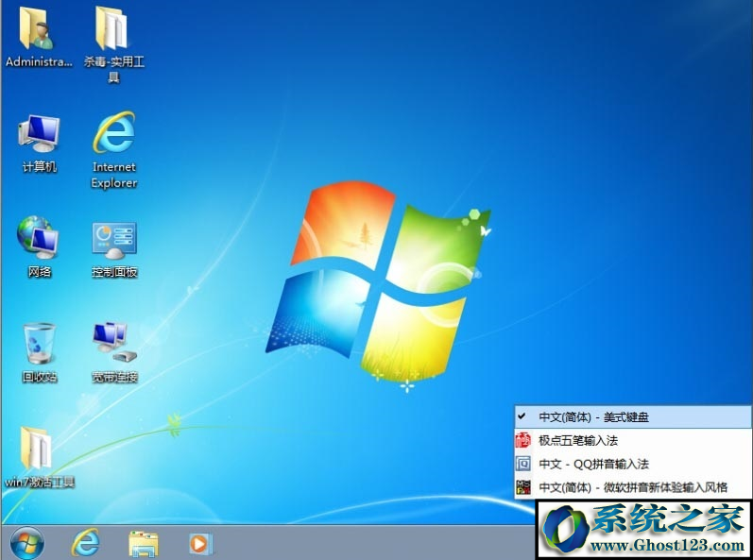The height and width of the screenshot is (560, 753).
Task: Select the 杀毒-实用工具 folder icon
Action: 112,27
